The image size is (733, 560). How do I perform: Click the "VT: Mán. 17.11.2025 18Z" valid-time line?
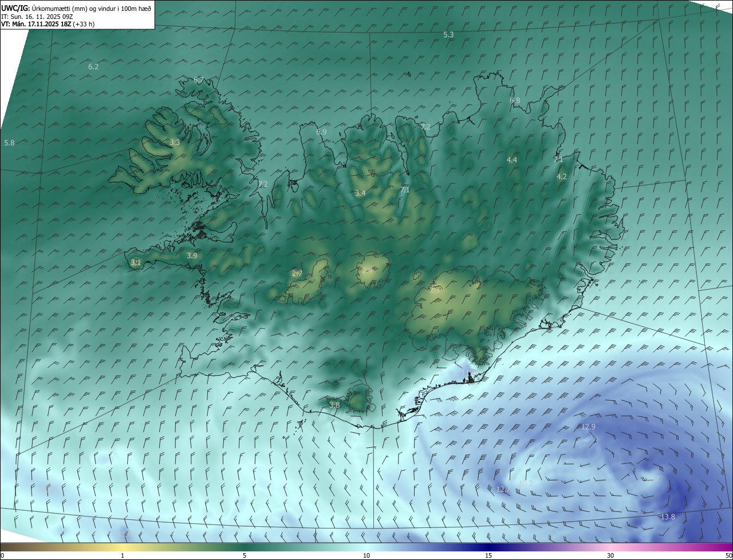pos(48,24)
